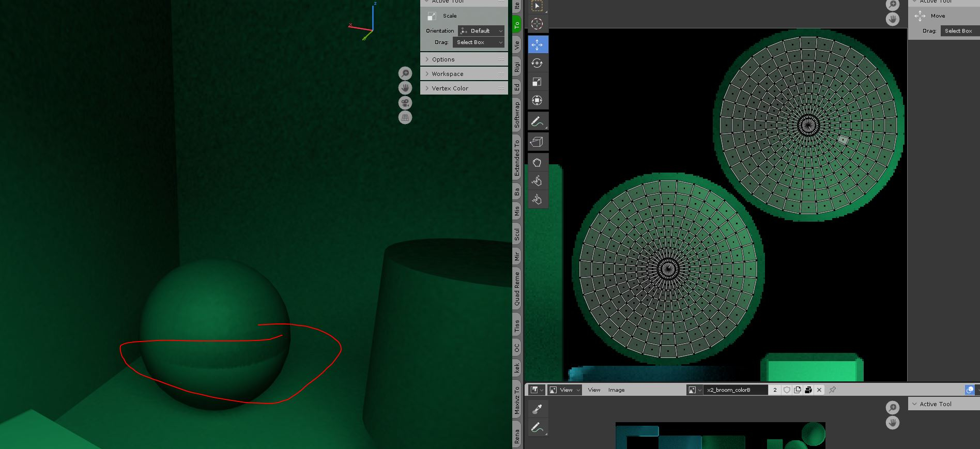Switch to the Extended Tools sidebar tab
Screen dimensions: 980x449
tap(516, 158)
